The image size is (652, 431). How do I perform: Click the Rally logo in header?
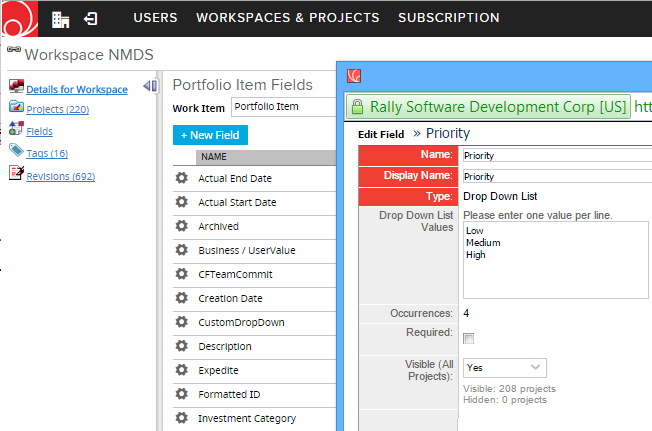click(20, 18)
